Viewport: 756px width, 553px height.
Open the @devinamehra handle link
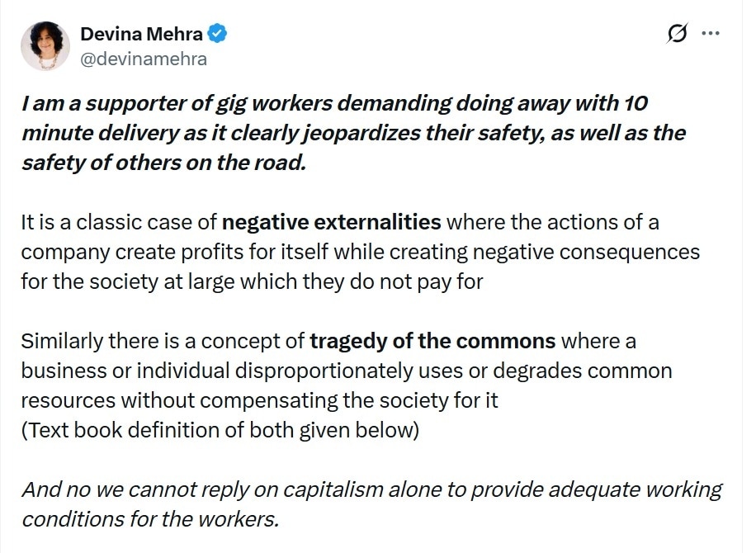(x=143, y=59)
